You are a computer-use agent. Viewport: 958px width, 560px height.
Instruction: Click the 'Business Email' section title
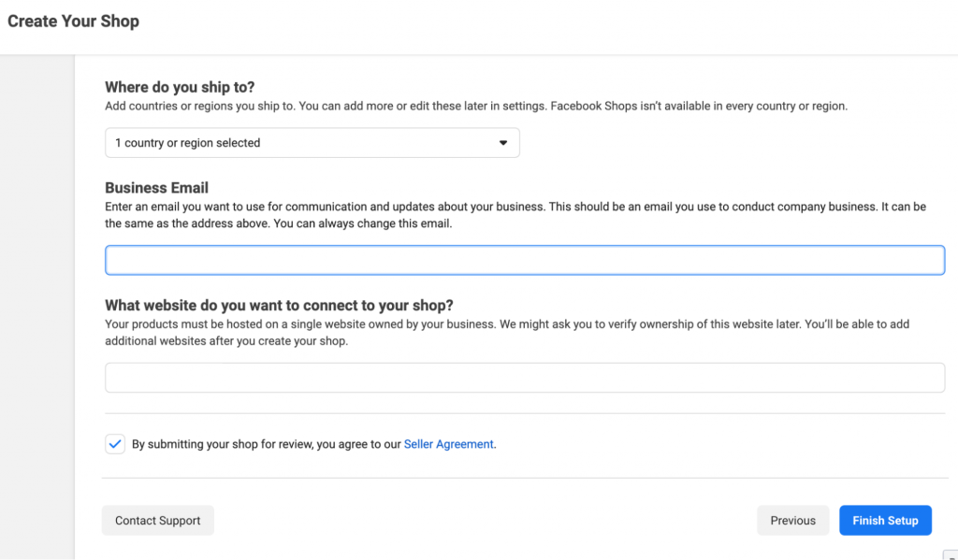pyautogui.click(x=156, y=188)
